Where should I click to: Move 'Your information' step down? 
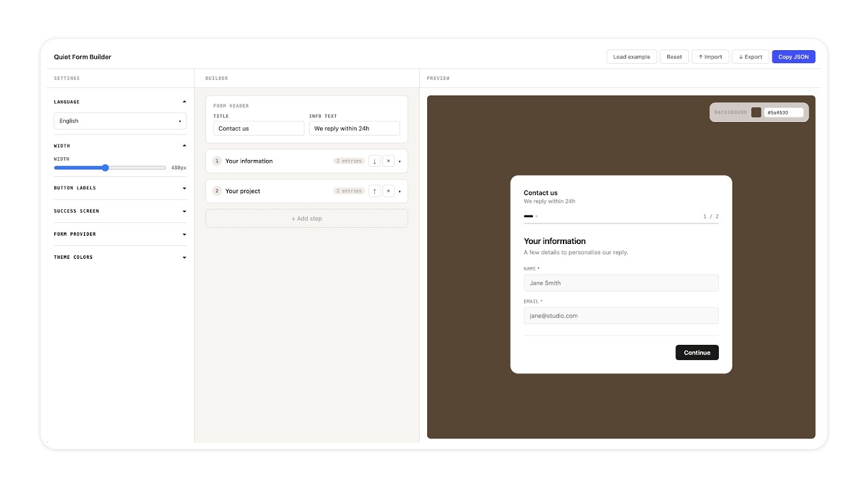pos(374,161)
